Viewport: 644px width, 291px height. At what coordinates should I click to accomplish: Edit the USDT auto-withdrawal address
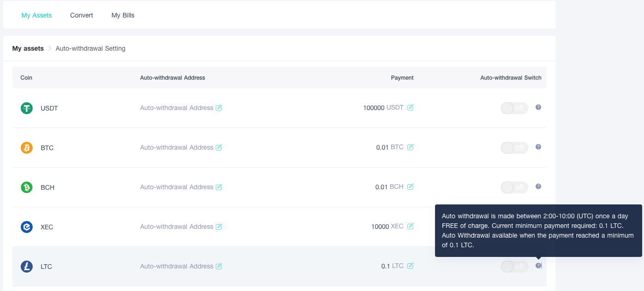click(x=219, y=108)
